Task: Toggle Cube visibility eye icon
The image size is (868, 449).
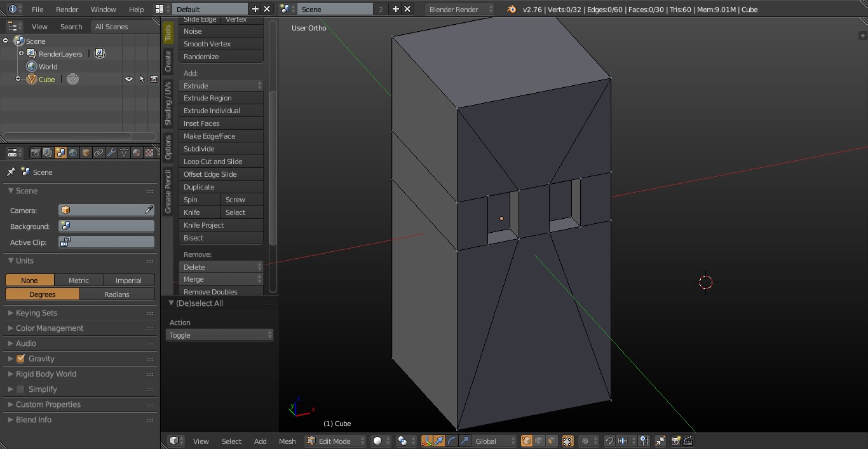Action: tap(129, 79)
